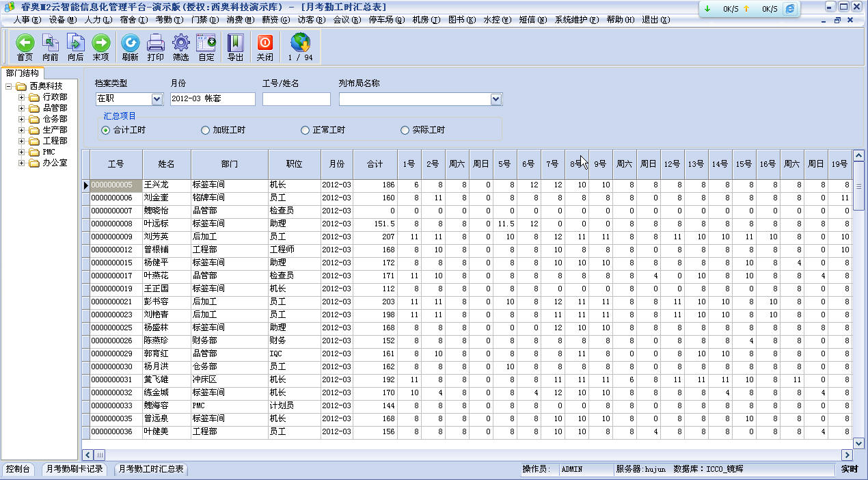
Task: Open the 档案类型 dropdown
Action: [157, 99]
